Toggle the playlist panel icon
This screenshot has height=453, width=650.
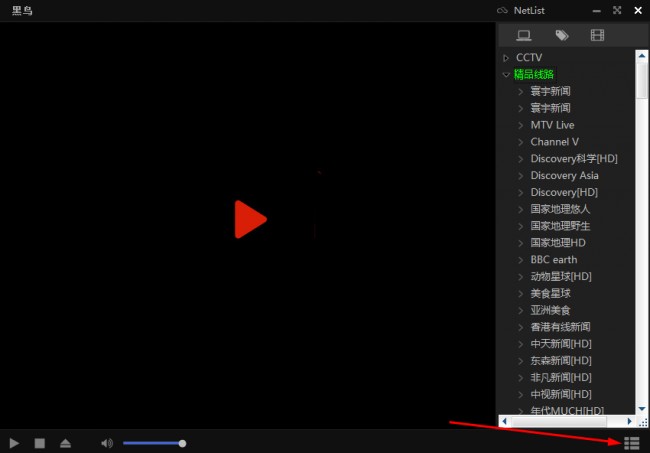point(632,443)
